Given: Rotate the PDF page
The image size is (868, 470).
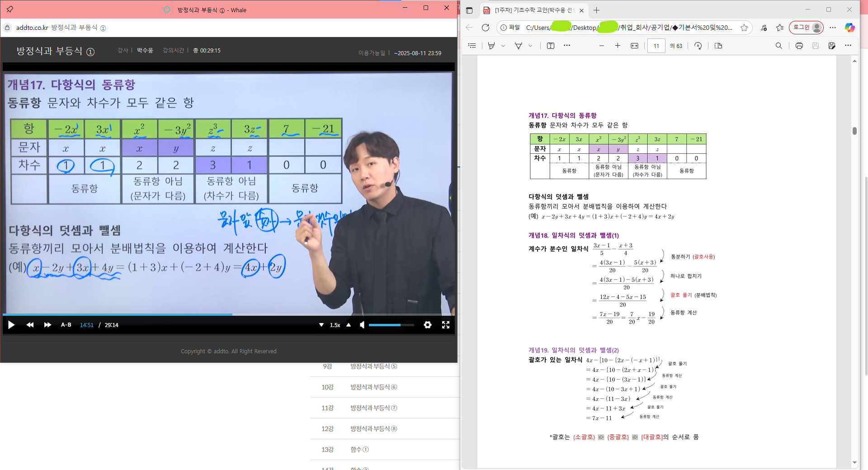Looking at the screenshot, I should (698, 46).
